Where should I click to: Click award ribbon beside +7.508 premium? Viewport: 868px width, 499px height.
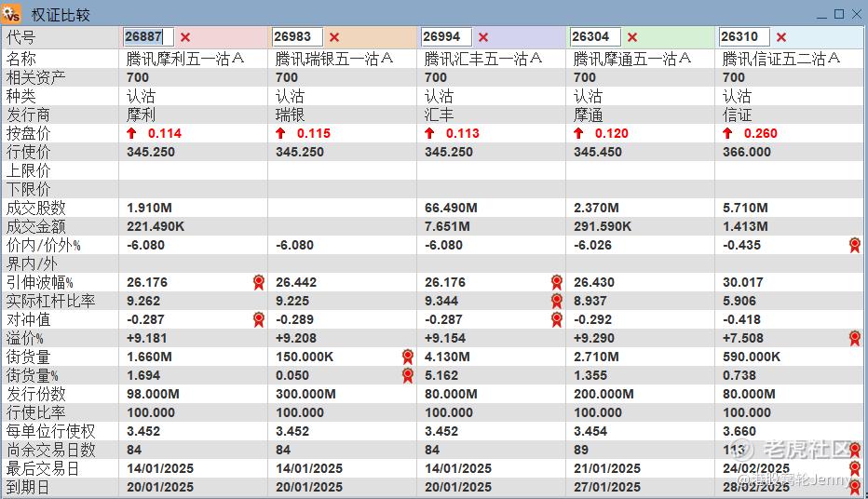click(x=855, y=338)
